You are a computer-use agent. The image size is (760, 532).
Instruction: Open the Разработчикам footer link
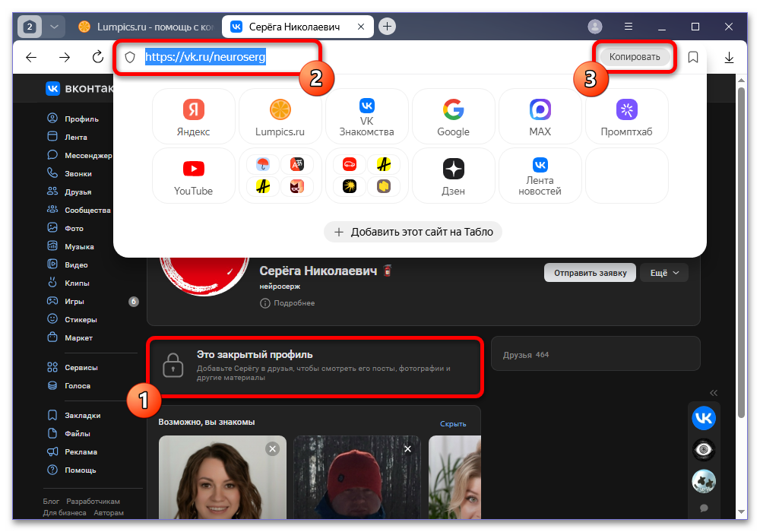coord(93,502)
